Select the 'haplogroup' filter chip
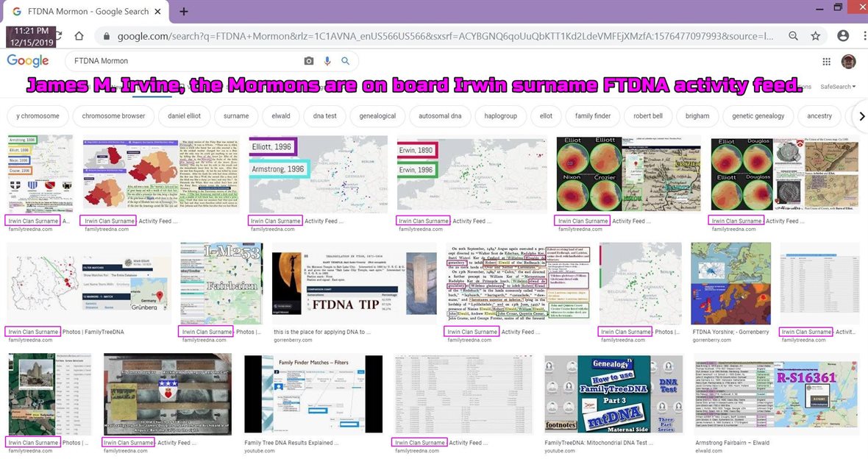868x459 pixels. [500, 116]
